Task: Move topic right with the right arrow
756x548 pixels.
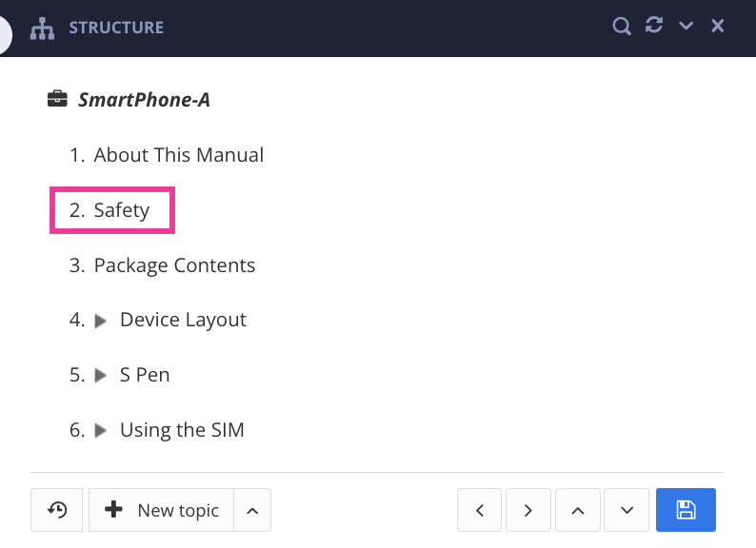Action: pyautogui.click(x=528, y=510)
